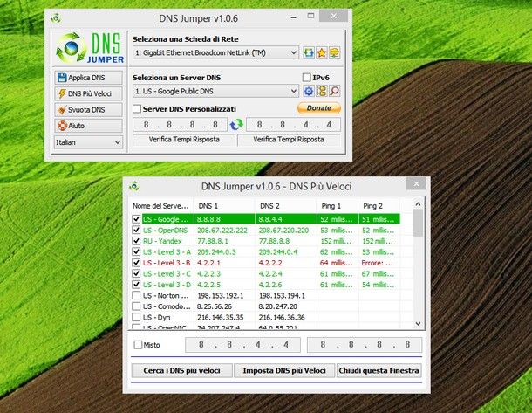Image resolution: width=532 pixels, height=413 pixels.
Task: Click the secondary DNS 8.8.4.4 field in main window
Action: tap(294, 125)
